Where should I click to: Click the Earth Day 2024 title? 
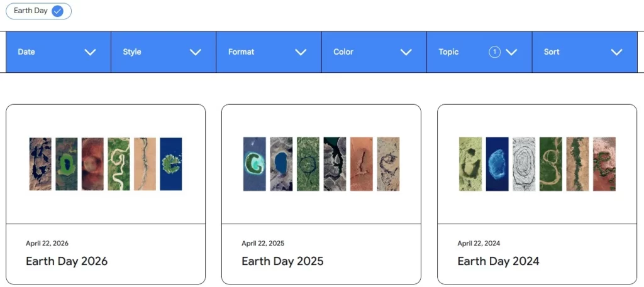(x=498, y=261)
